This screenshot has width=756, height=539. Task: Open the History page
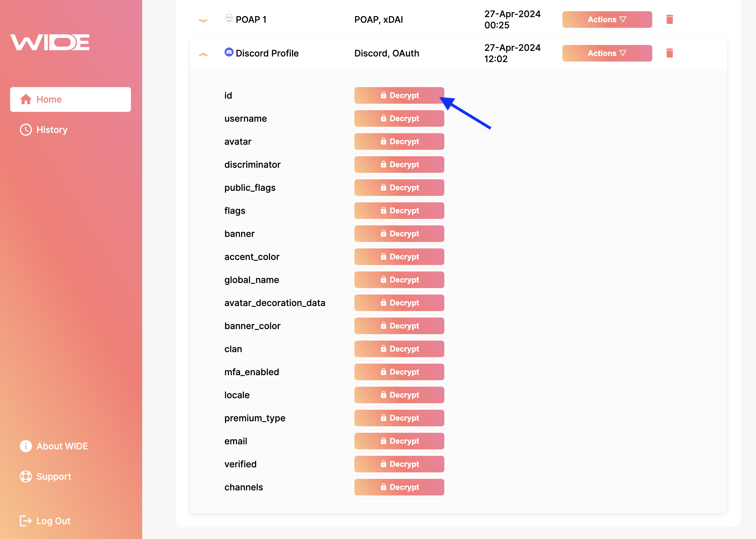coord(44,130)
